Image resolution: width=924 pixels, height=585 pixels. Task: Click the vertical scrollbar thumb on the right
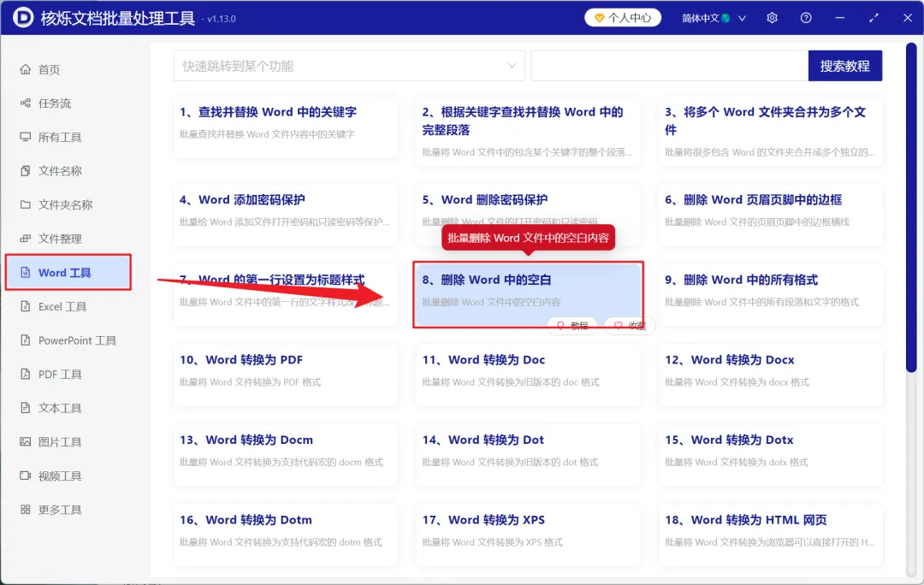(x=911, y=207)
